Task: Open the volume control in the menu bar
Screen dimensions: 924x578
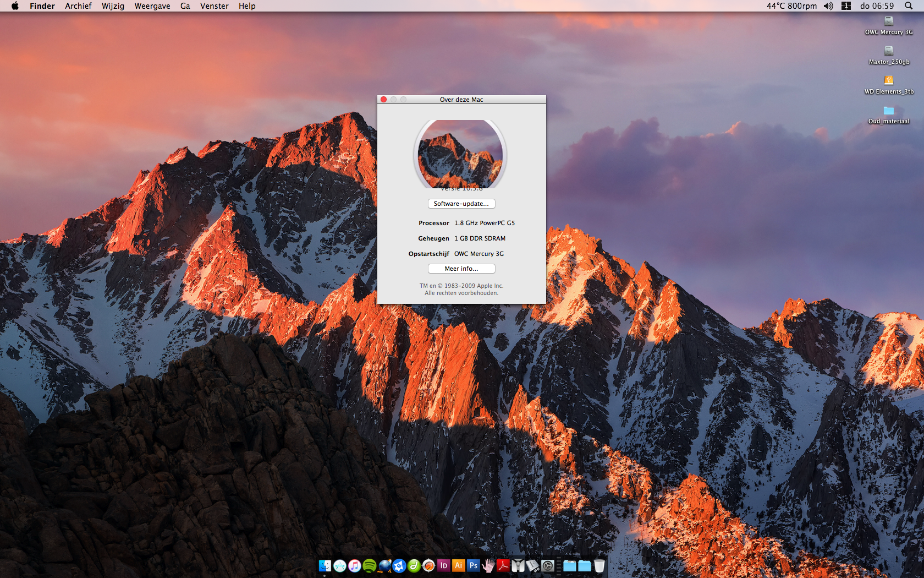Action: (x=828, y=6)
